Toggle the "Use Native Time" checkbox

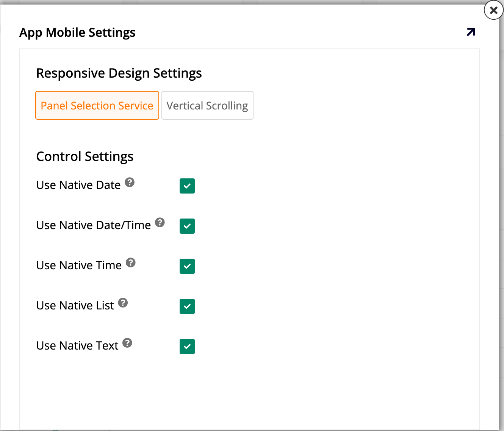[x=187, y=266]
